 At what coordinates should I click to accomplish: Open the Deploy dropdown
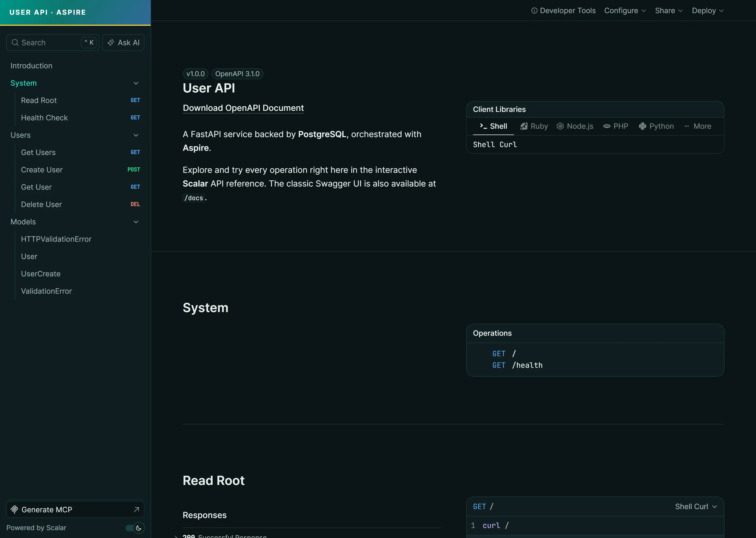point(708,11)
